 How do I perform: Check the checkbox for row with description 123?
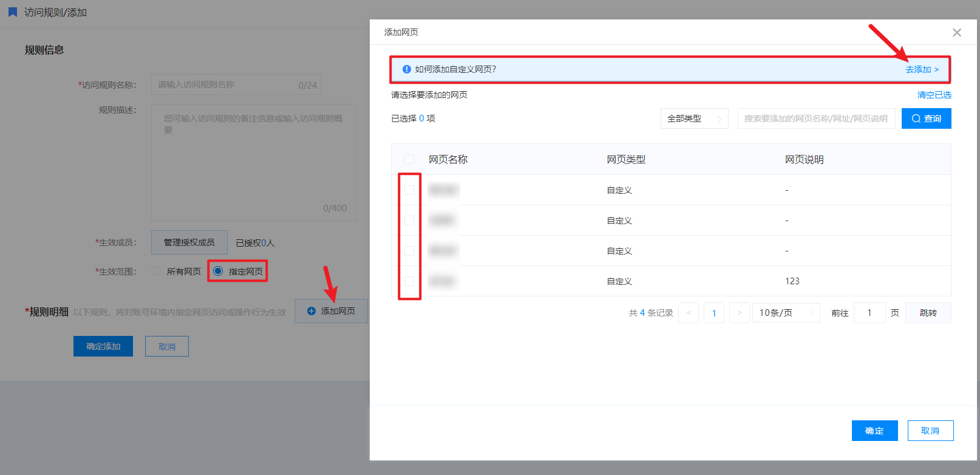pos(409,281)
